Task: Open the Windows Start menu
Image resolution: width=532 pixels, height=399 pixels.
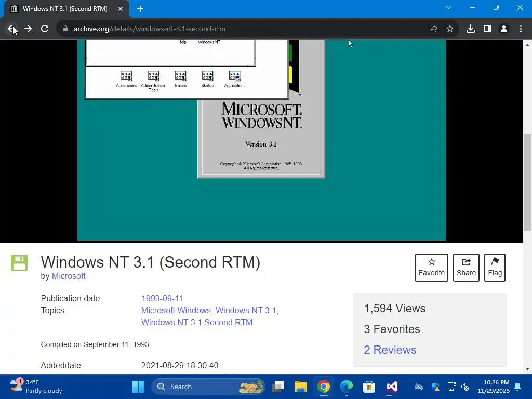Action: click(x=138, y=387)
